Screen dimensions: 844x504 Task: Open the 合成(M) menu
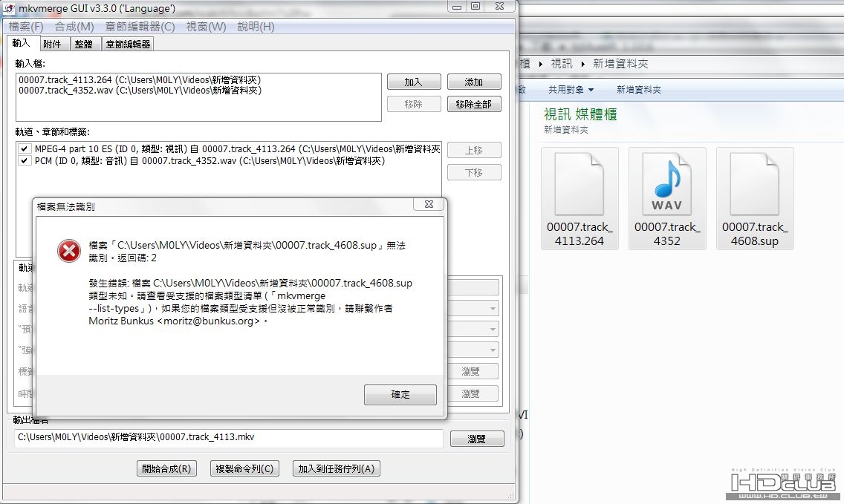point(74,27)
